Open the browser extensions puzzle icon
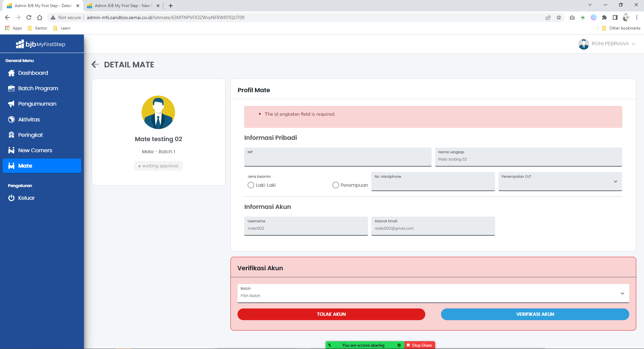This screenshot has height=349, width=644. pos(604,17)
